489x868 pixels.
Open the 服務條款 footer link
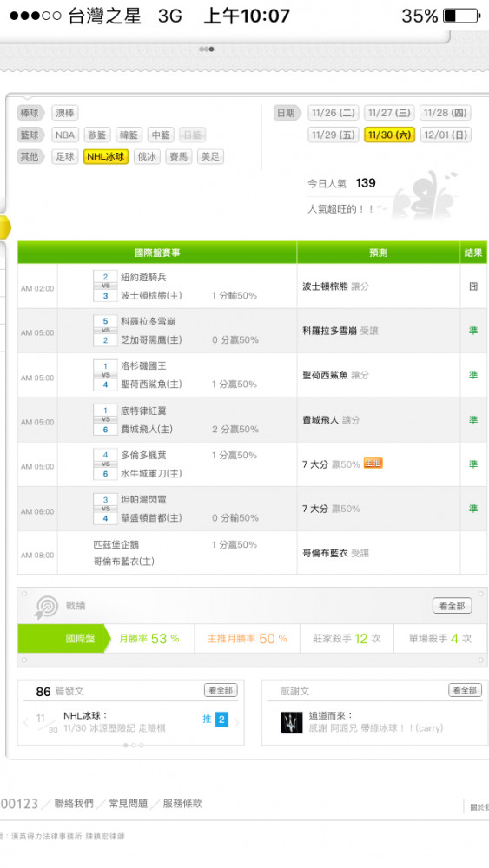point(182,804)
